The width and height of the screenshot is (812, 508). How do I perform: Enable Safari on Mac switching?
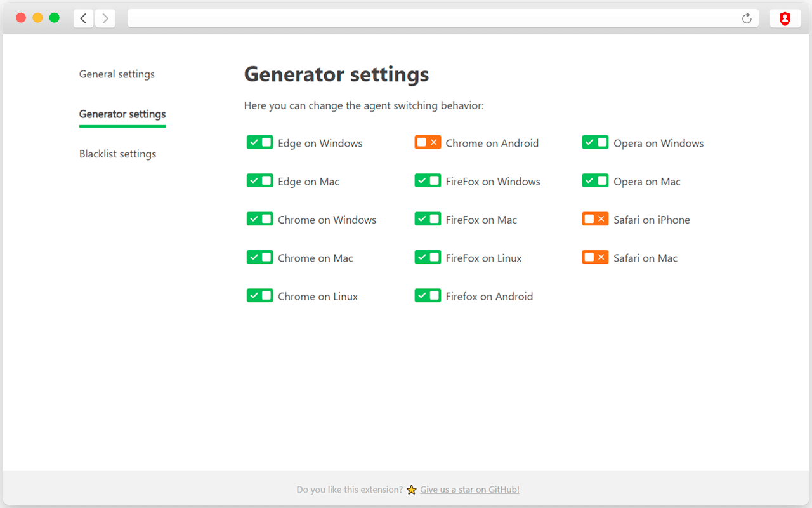click(x=595, y=257)
